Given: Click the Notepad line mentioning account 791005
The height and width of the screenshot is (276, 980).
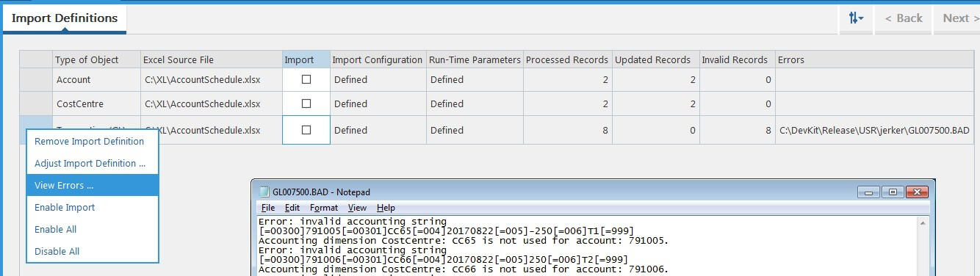Looking at the screenshot, I should (464, 240).
